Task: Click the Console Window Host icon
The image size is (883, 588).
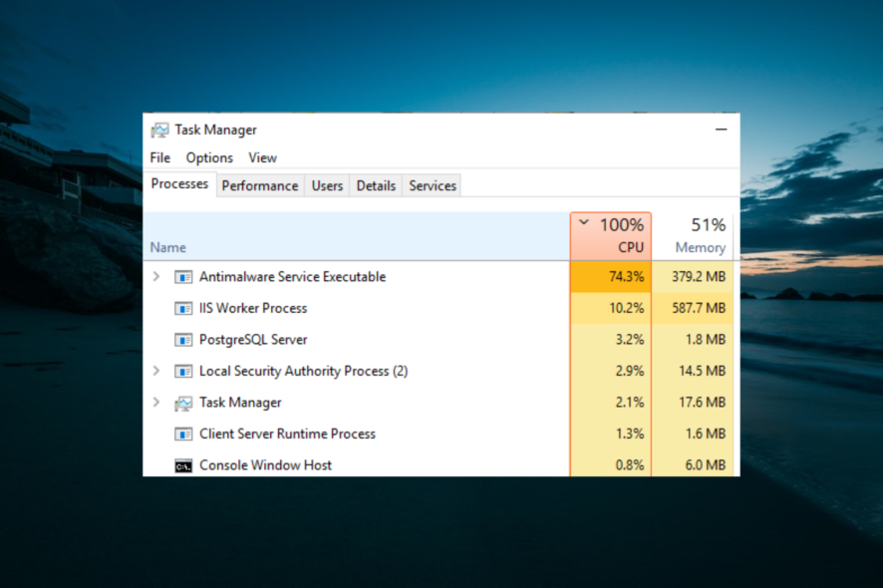Action: click(x=183, y=466)
